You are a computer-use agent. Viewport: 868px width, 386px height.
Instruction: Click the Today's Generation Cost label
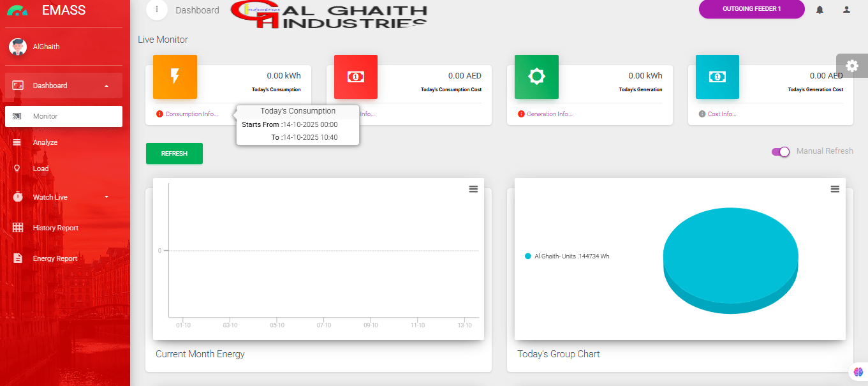click(816, 89)
